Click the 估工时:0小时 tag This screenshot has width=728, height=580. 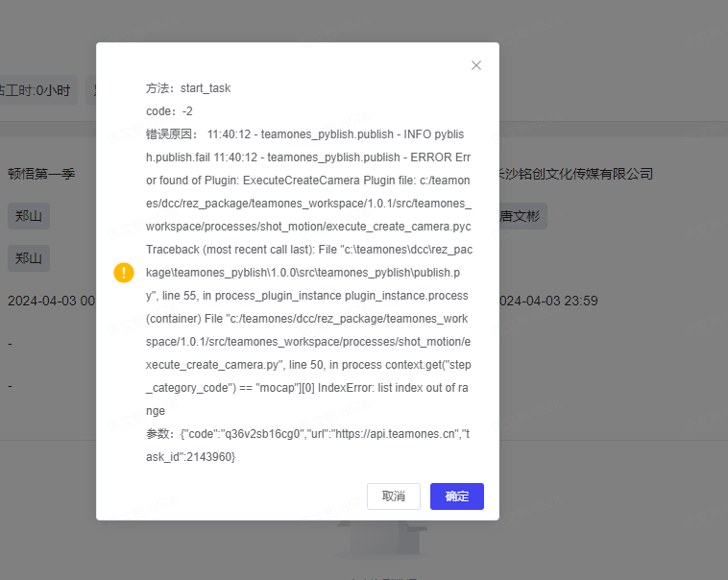pyautogui.click(x=36, y=91)
